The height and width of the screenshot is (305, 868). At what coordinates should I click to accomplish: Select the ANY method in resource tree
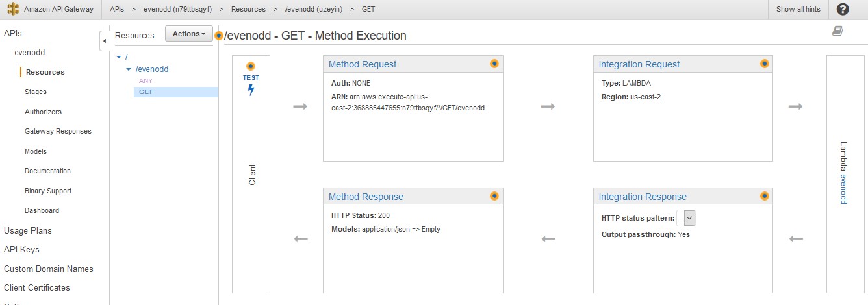[146, 80]
